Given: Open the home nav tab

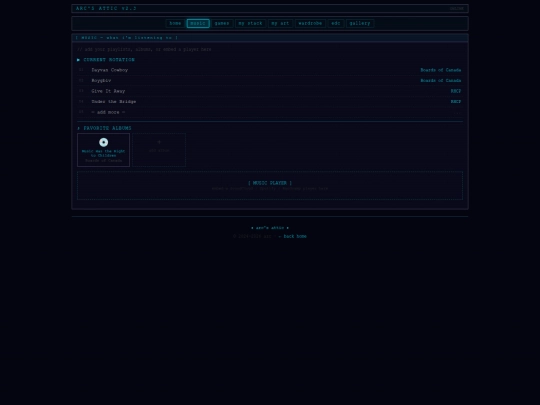Looking at the screenshot, I should (x=175, y=23).
